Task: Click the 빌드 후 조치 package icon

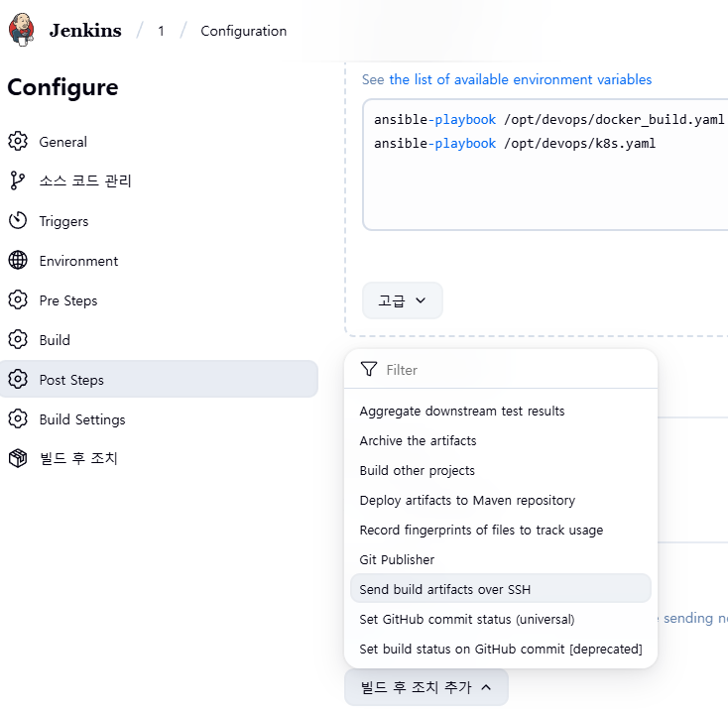Action: pyautogui.click(x=18, y=459)
